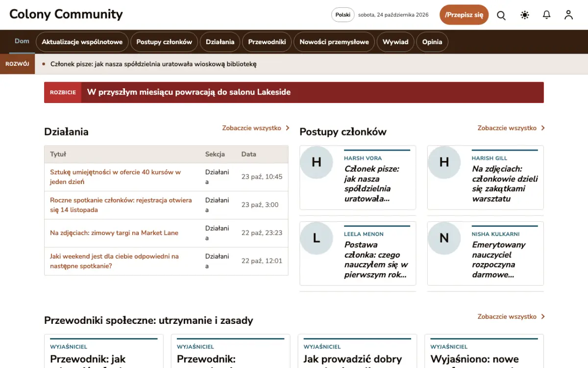
Task: Click avatar H beside Harish Gill
Action: (x=444, y=162)
